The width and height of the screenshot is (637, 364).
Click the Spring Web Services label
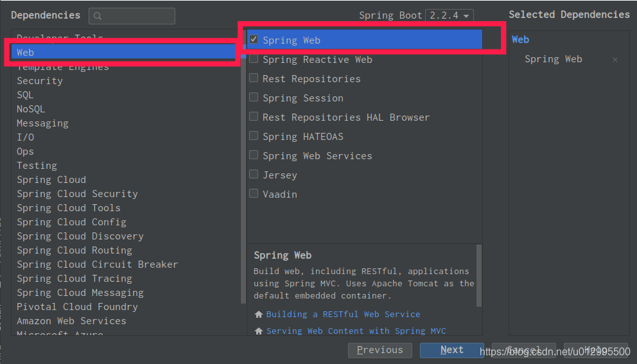[317, 156]
